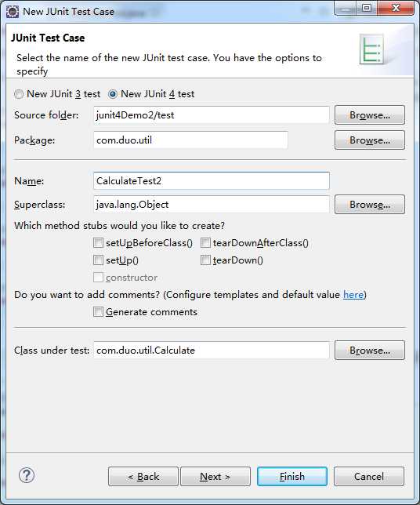Image resolution: width=420 pixels, height=505 pixels.
Task: Browse for the Class under test
Action: coord(370,350)
